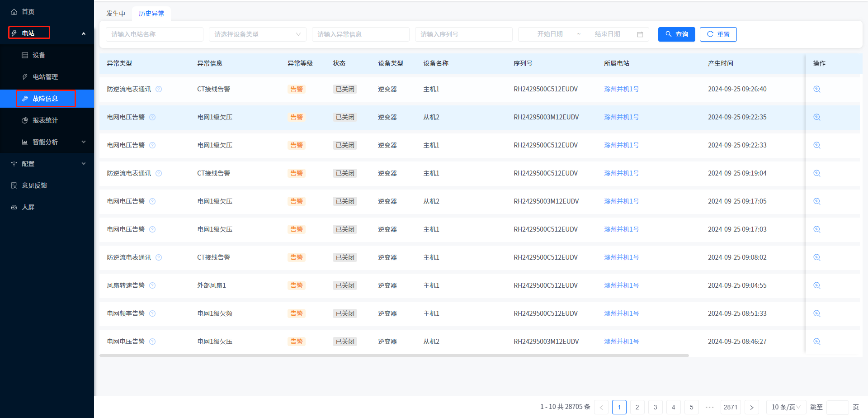This screenshot has height=418, width=868.
Task: Click the 重置 reset button
Action: pos(718,34)
